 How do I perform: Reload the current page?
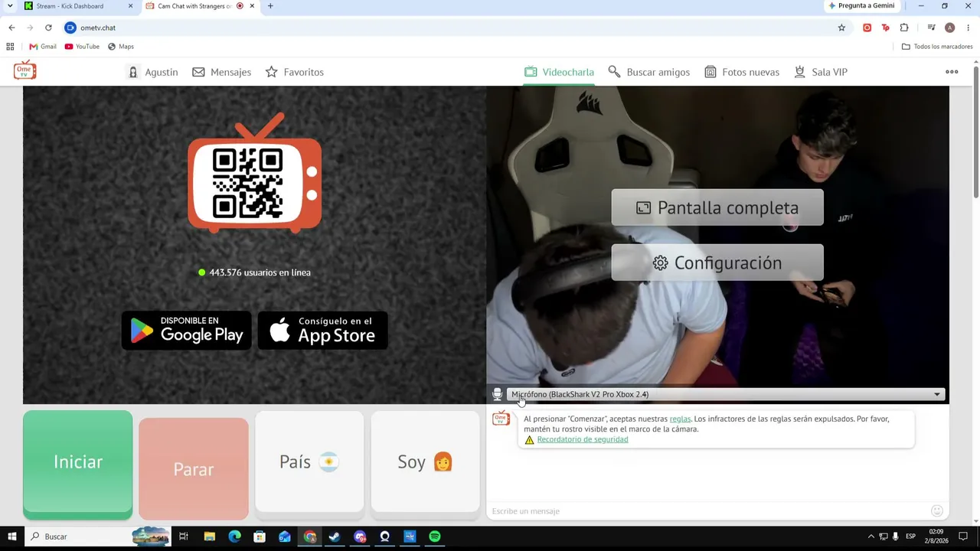[x=48, y=28]
